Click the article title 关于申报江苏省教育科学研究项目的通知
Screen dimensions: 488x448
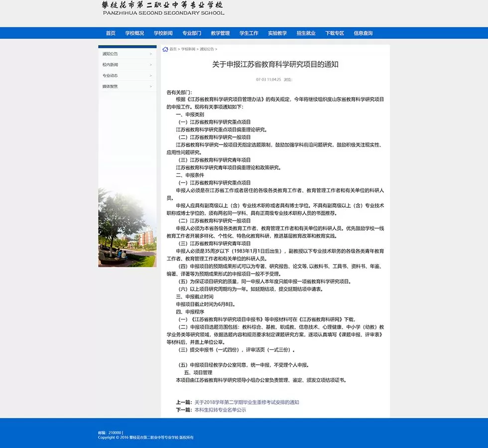click(x=275, y=64)
